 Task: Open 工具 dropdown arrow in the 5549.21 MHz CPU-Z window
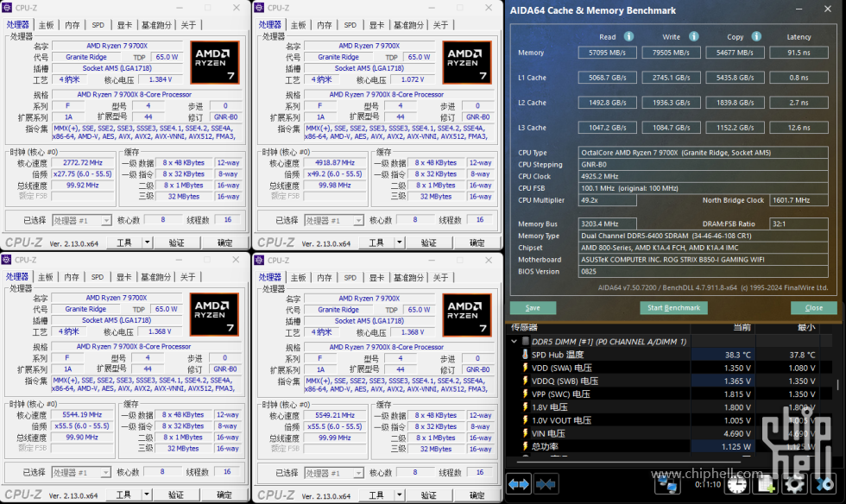(400, 495)
